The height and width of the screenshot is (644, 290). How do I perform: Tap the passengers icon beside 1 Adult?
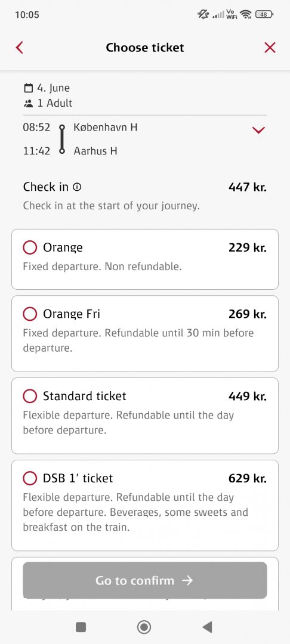tap(28, 104)
